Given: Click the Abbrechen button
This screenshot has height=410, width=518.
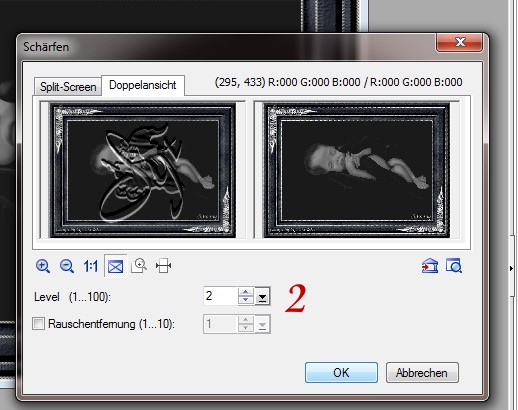Looking at the screenshot, I should pyautogui.click(x=422, y=373).
